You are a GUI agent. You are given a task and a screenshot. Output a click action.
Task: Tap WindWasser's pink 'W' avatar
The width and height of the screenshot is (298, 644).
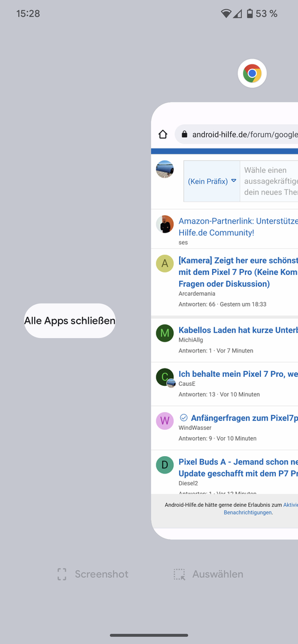coord(165,421)
